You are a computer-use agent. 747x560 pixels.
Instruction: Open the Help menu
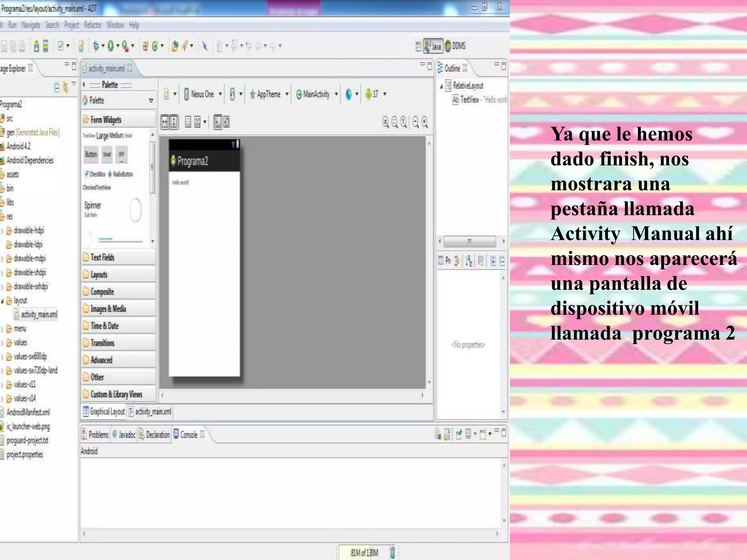click(134, 25)
